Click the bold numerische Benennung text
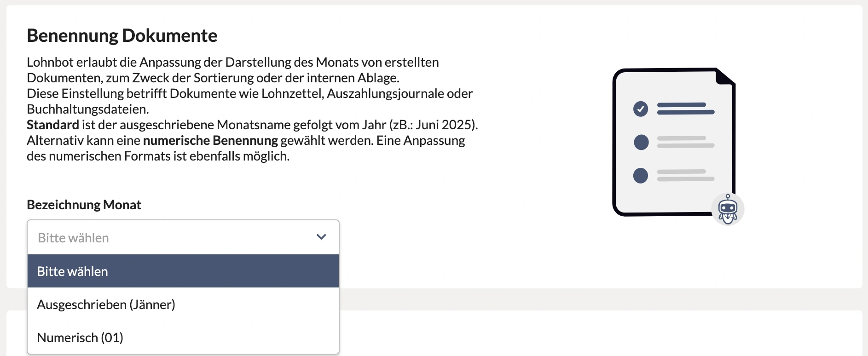The image size is (868, 356). point(211,140)
